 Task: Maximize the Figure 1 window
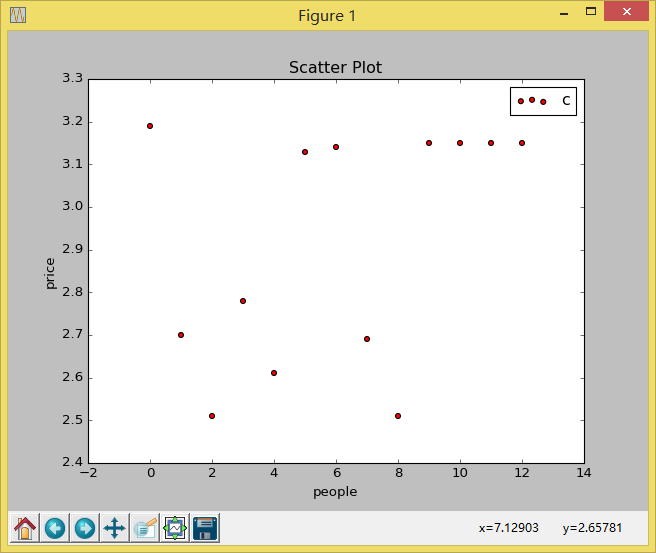pyautogui.click(x=591, y=12)
